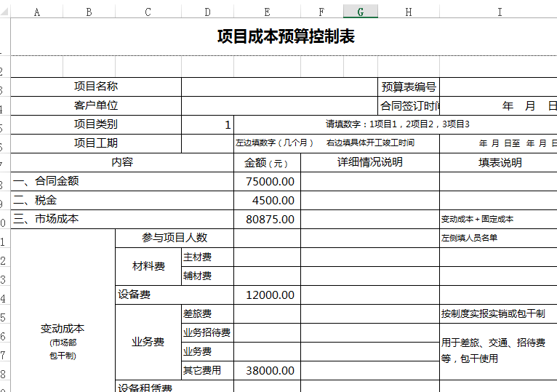Click the empty project name input cell
The height and width of the screenshot is (392, 557).
point(279,87)
